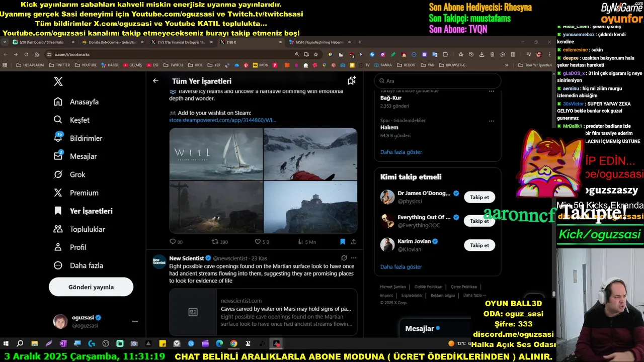The height and width of the screenshot is (362, 644).
Task: Follow Karim Jovian with Takip et
Action: coord(479,245)
